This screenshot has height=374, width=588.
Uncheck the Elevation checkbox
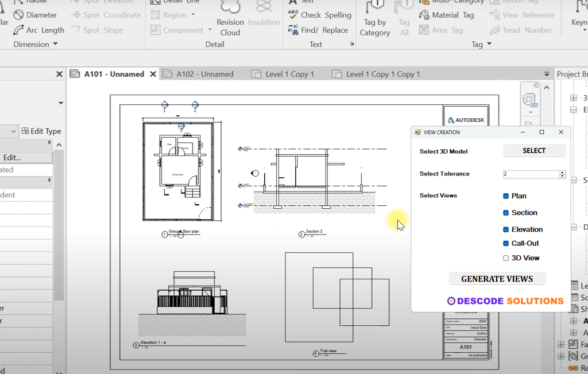[505, 229]
